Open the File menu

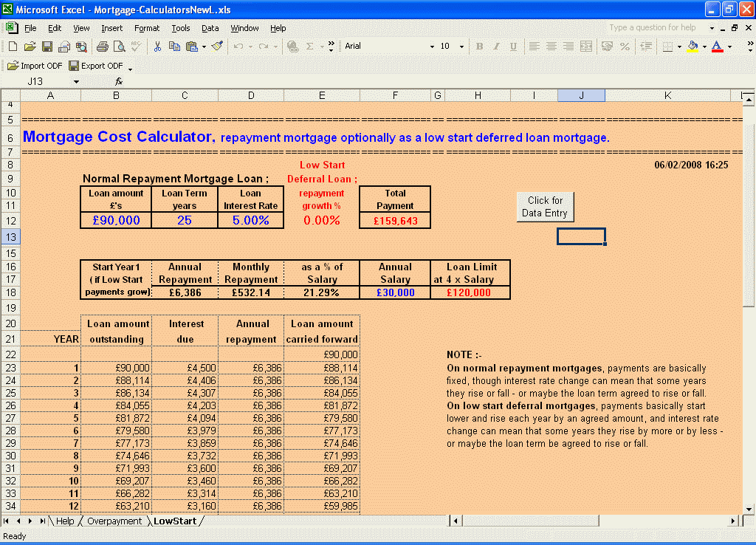[30, 28]
